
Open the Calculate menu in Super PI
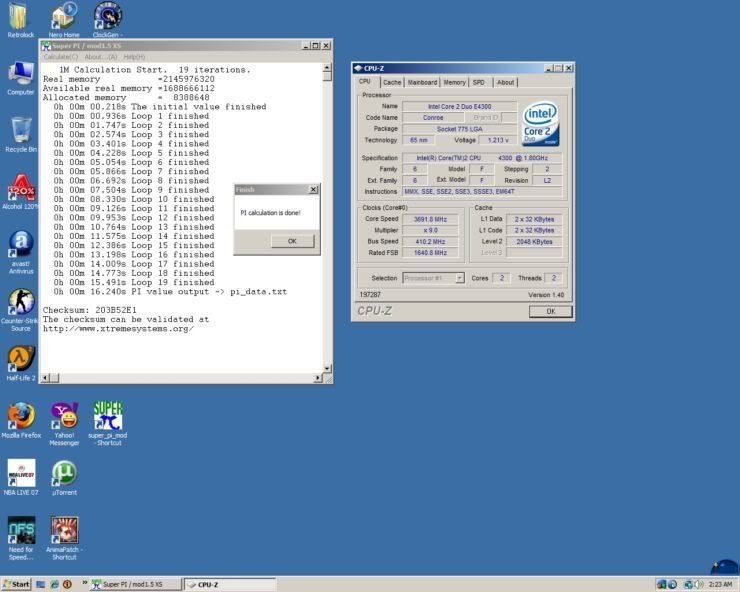point(60,57)
